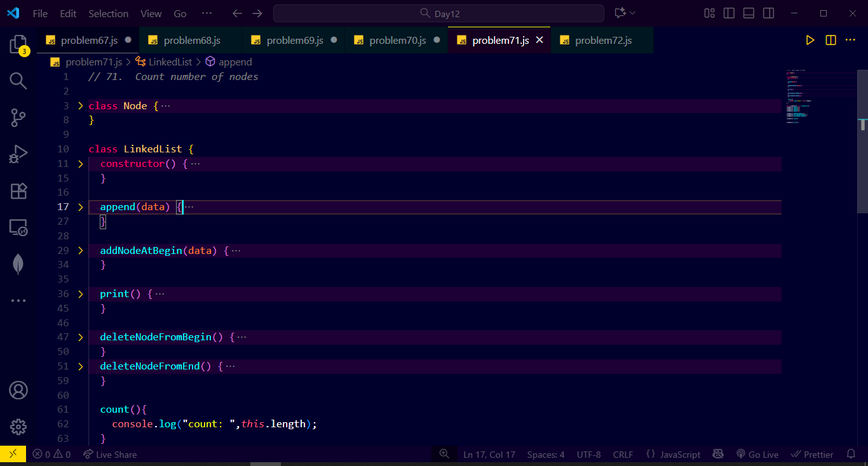Image resolution: width=868 pixels, height=466 pixels.
Task: Open Remote Explorer in activity bar
Action: pos(18,227)
